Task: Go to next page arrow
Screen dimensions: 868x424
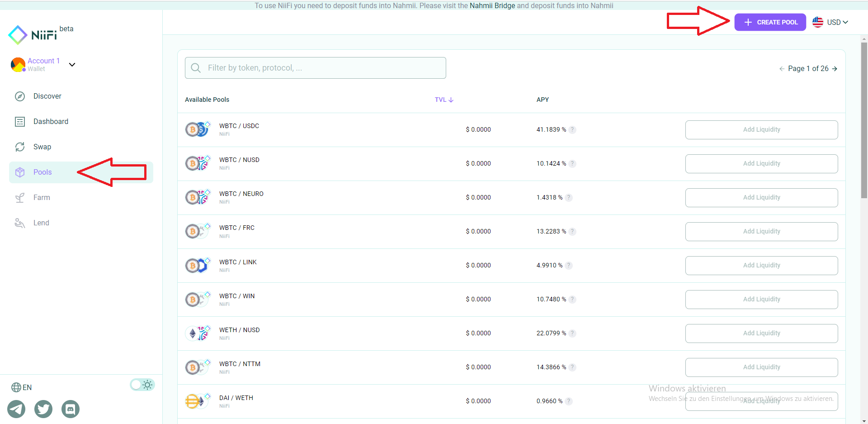Action: tap(835, 69)
